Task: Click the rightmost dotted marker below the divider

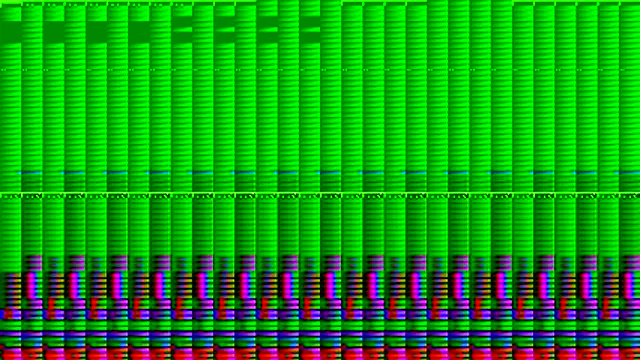Action: [631, 196]
